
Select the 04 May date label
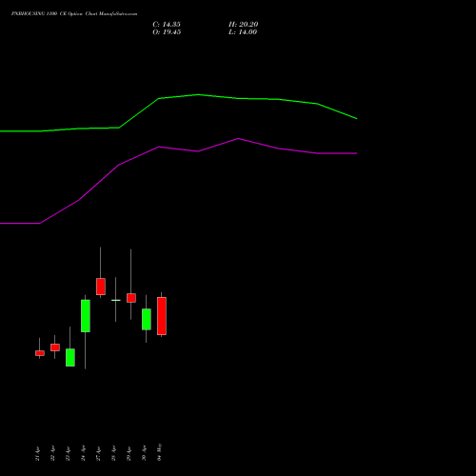click(x=159, y=452)
